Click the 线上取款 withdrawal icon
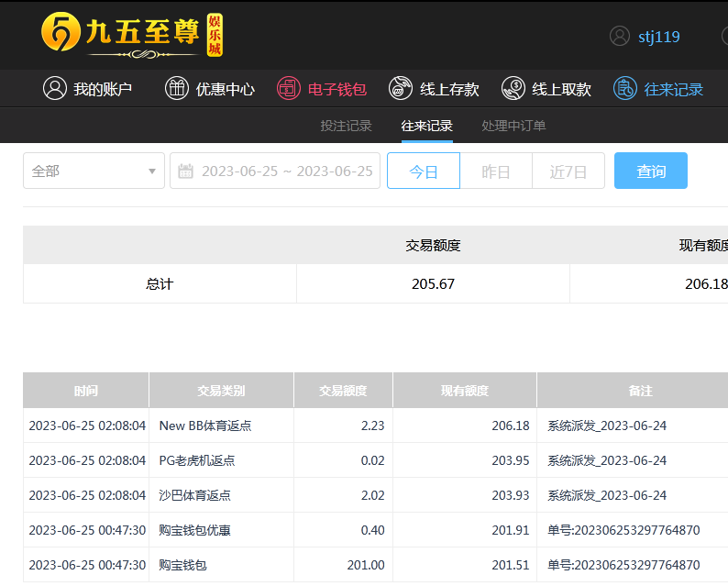The image size is (728, 586). coord(513,89)
